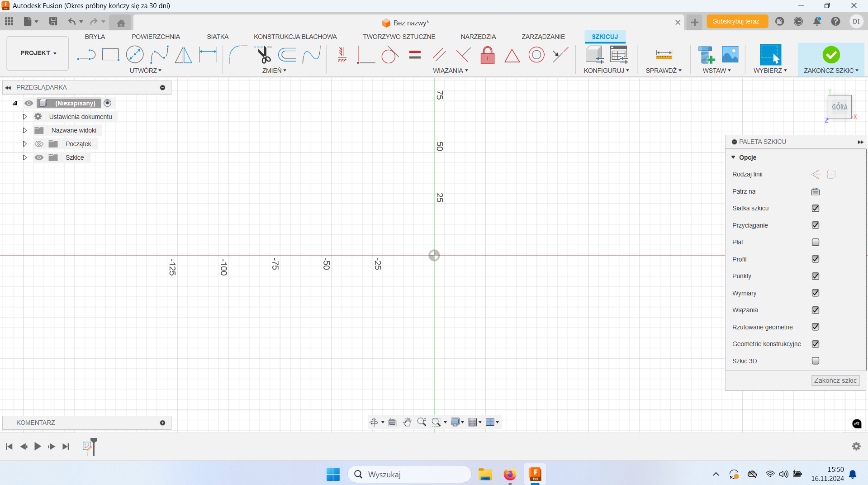Enable the Szkic 3D checkbox

coord(816,361)
